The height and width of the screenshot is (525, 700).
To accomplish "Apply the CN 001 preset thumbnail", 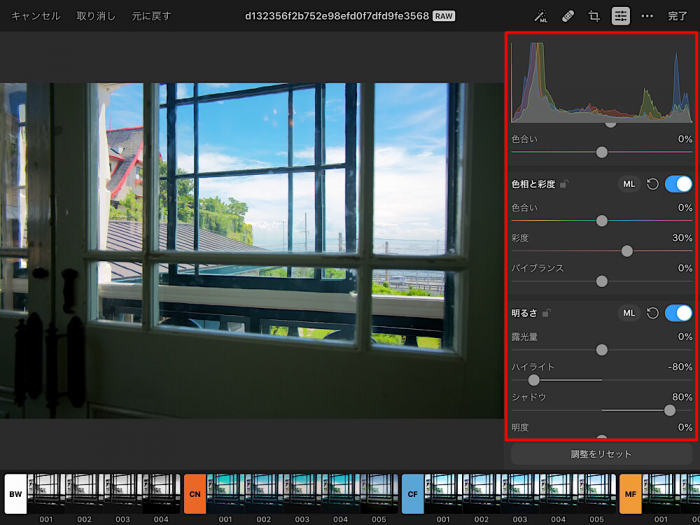I will pos(226,494).
